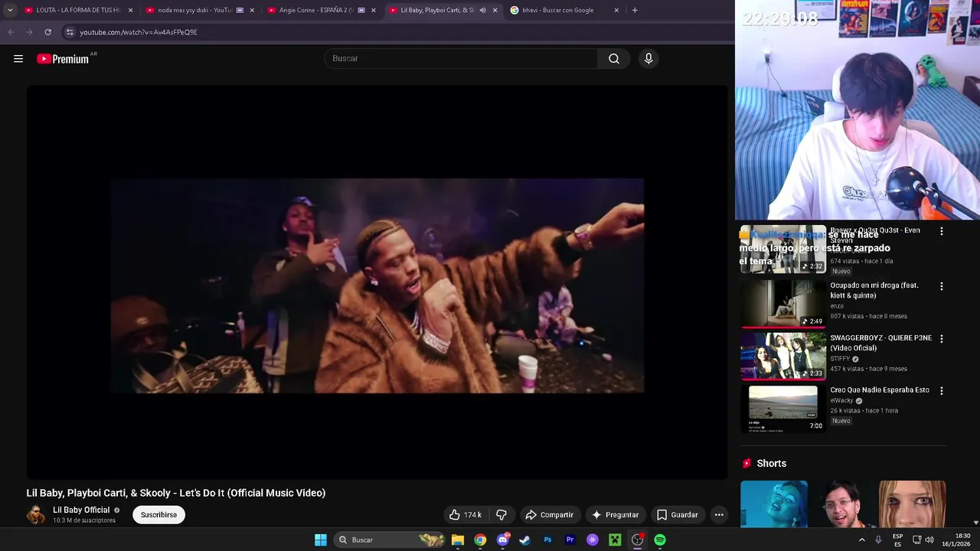Open more actions ellipsis under video
The image size is (980, 551).
tap(719, 515)
